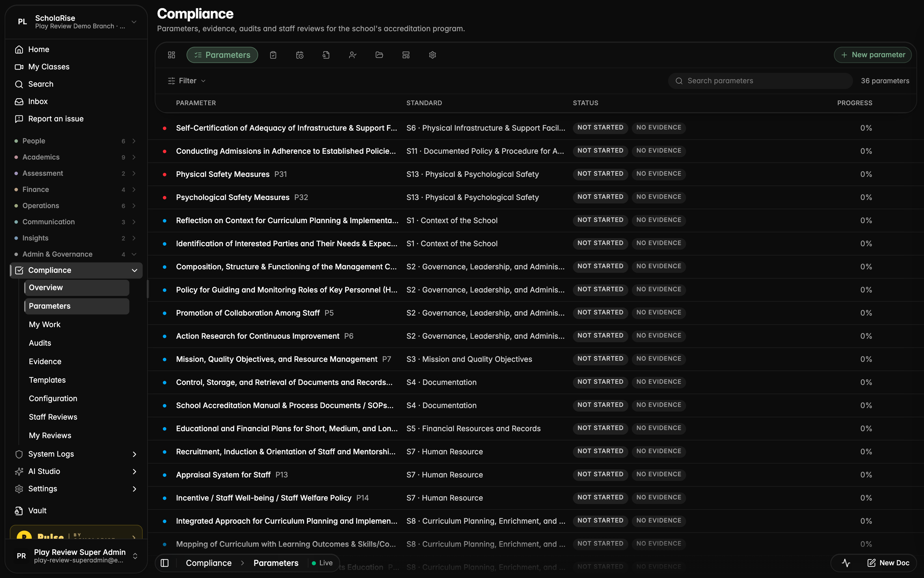Focus the Search parameters field
Screen dimensions: 924x578
pos(761,81)
